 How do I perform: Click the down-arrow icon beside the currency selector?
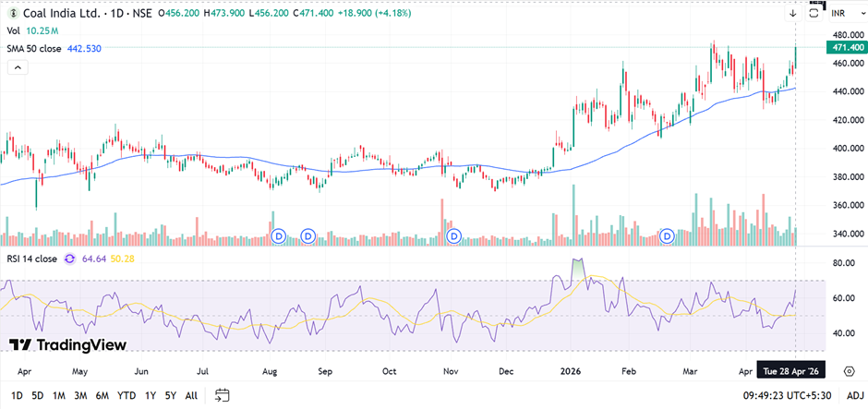[792, 14]
